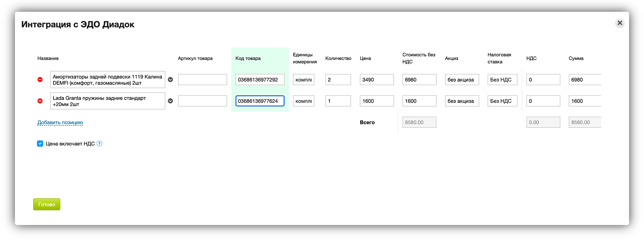Click the Добавить позицию link
Viewport: 644px width, 244px height.
[60, 122]
